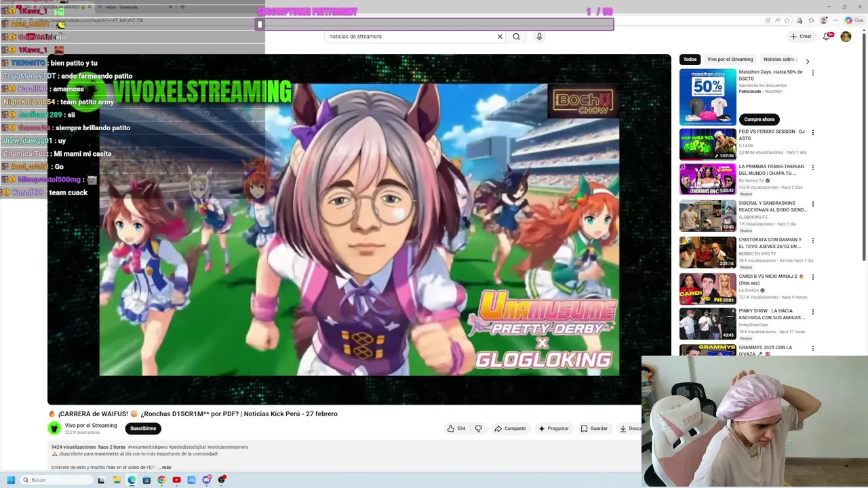
Task: Open SIDERAL Y SANDRASKINS thumbnail
Action: [707, 216]
